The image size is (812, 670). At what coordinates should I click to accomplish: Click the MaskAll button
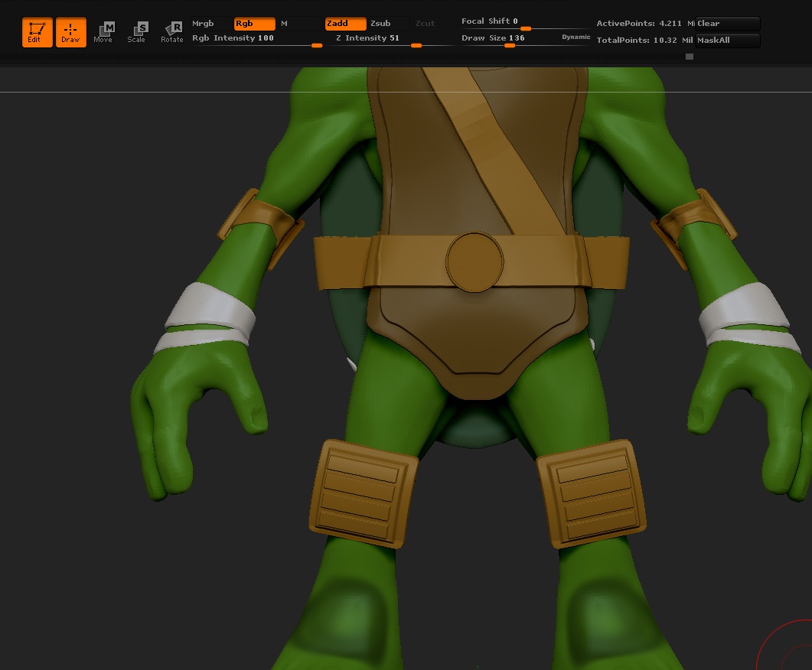point(727,41)
